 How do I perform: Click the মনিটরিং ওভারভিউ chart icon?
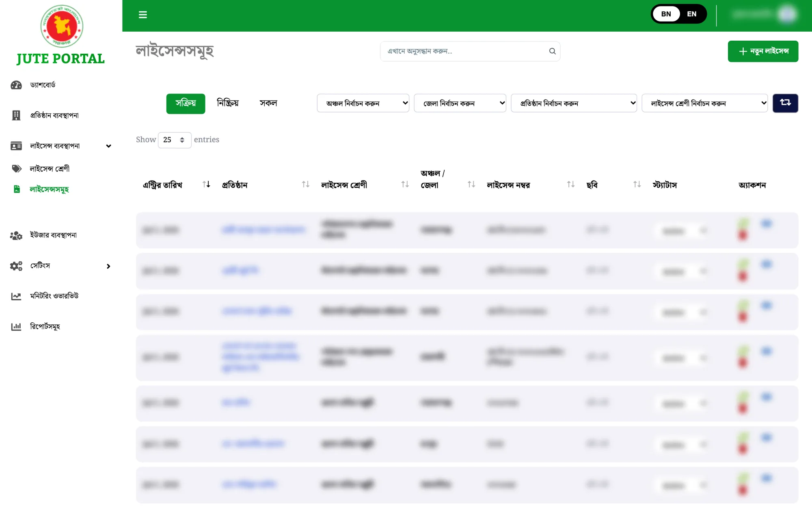coord(16,296)
